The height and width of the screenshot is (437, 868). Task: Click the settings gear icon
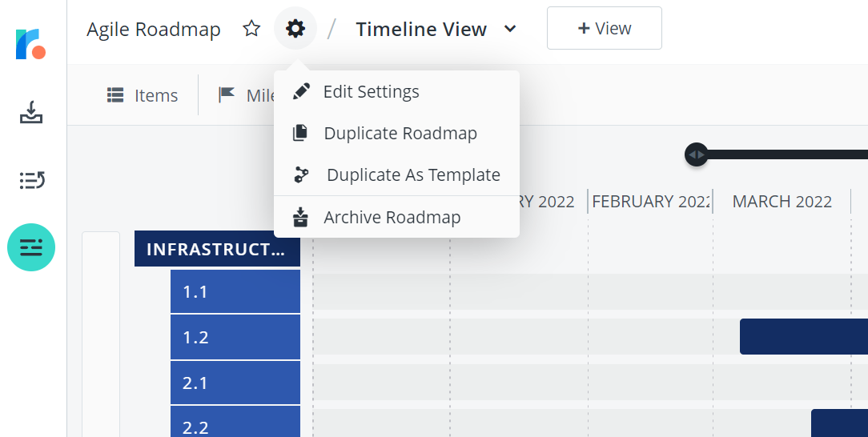click(x=295, y=28)
